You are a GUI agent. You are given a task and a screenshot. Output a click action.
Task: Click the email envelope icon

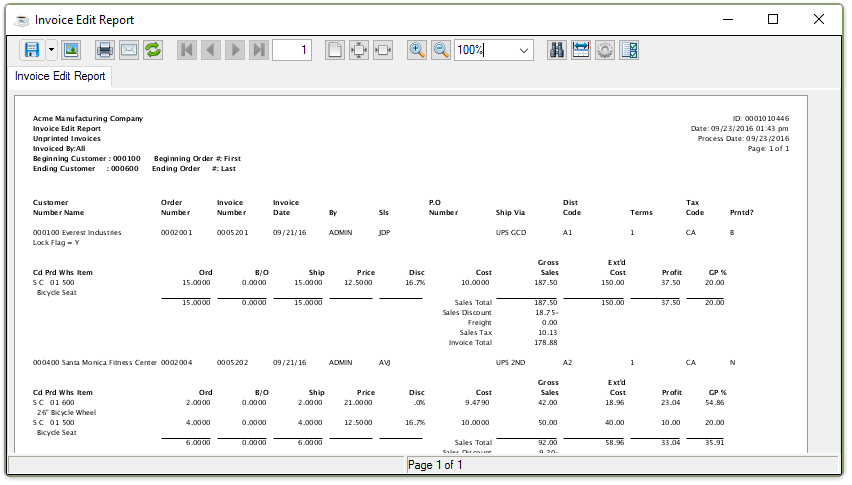tap(129, 50)
